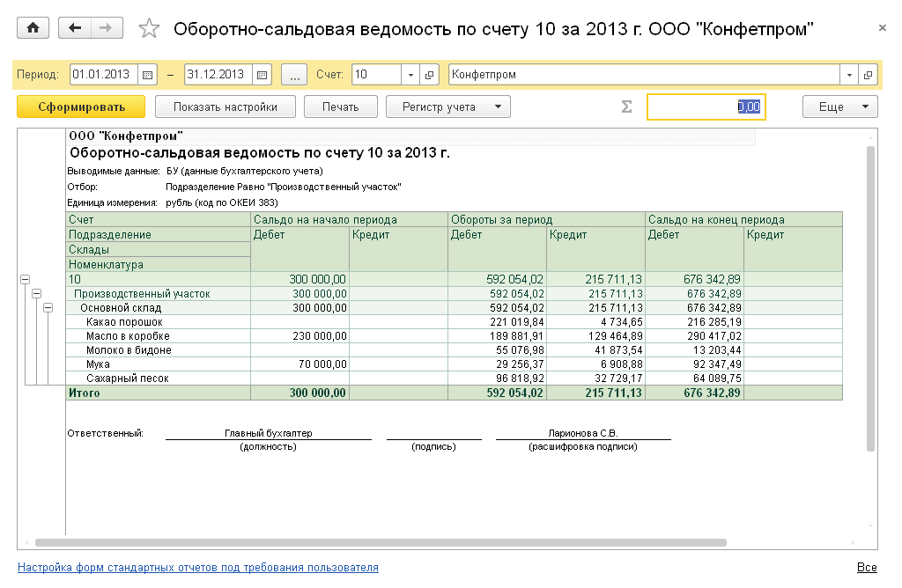
Task: Collapse the Основной склад group
Action: coord(48,307)
